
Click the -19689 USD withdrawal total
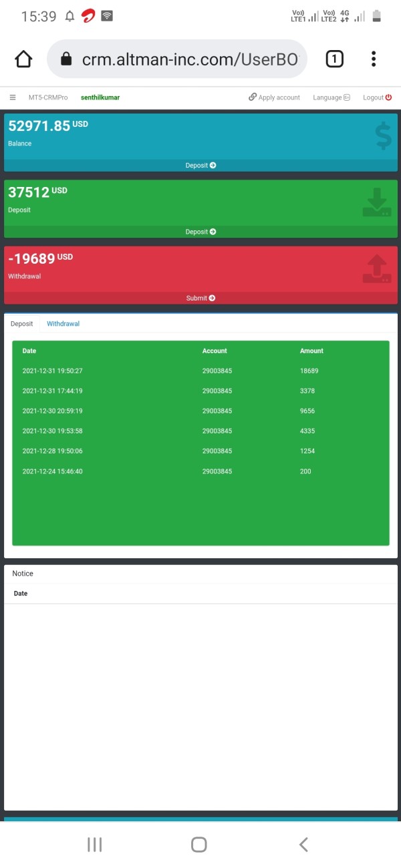pos(40,258)
